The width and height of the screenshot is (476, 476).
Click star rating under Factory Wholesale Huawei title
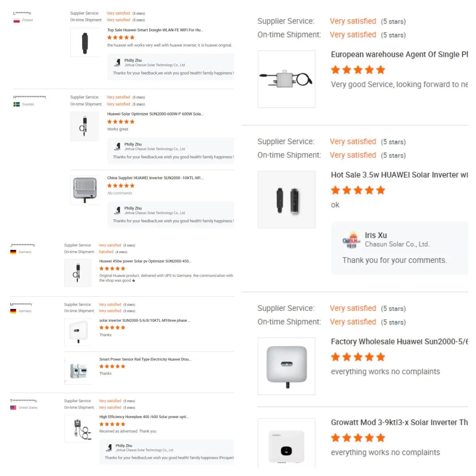click(x=358, y=357)
